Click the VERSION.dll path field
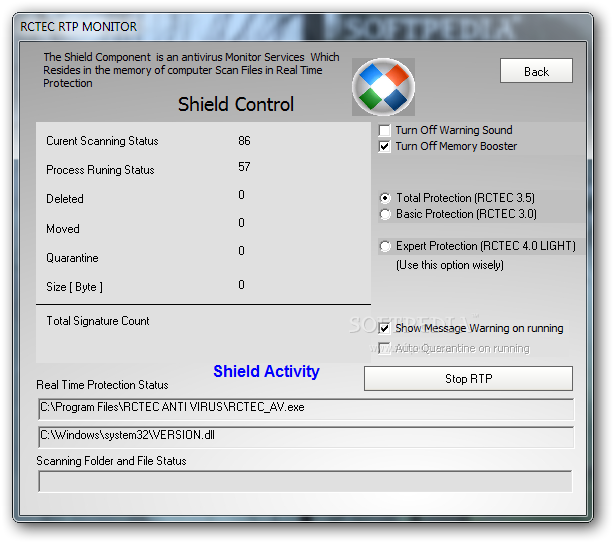This screenshot has width=614, height=543. click(x=306, y=437)
